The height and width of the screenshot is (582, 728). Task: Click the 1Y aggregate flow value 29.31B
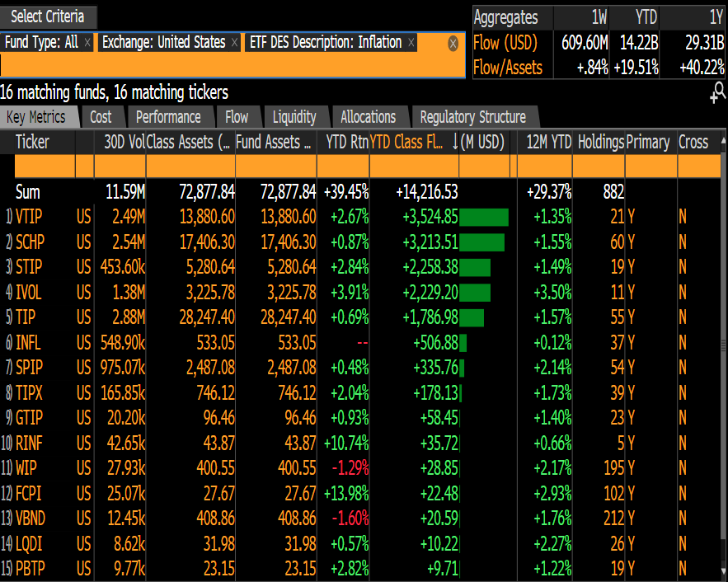point(705,43)
